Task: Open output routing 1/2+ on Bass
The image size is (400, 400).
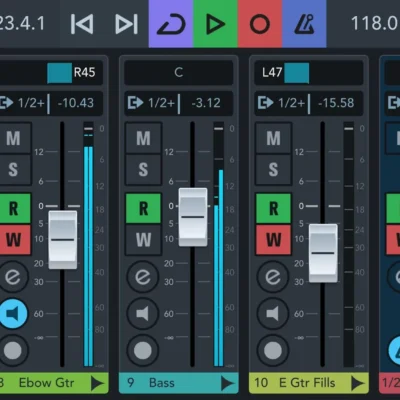Action: [x=152, y=103]
